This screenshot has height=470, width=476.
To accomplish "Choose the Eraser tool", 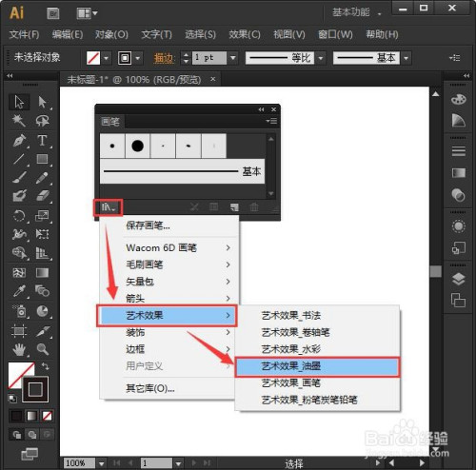I will pos(42,196).
